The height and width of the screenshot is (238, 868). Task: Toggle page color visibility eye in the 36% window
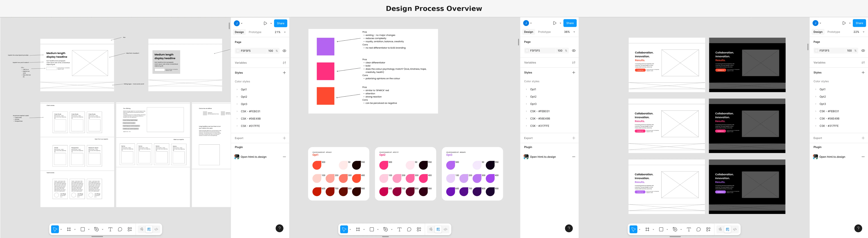pyautogui.click(x=574, y=51)
